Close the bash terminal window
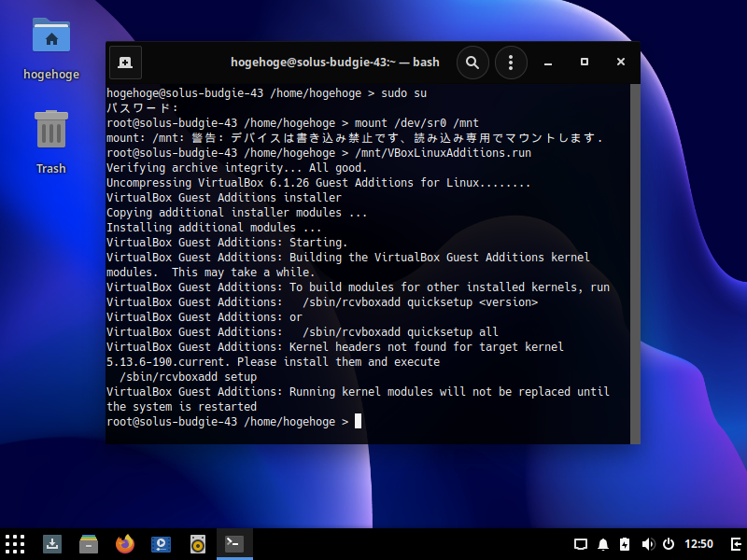 [620, 62]
